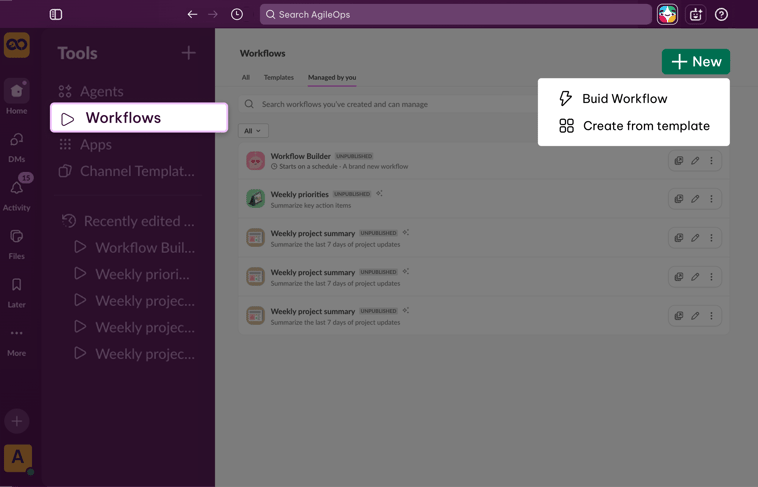Viewport: 758px width, 487px height.
Task: Switch to the Templates tab
Action: [x=278, y=77]
